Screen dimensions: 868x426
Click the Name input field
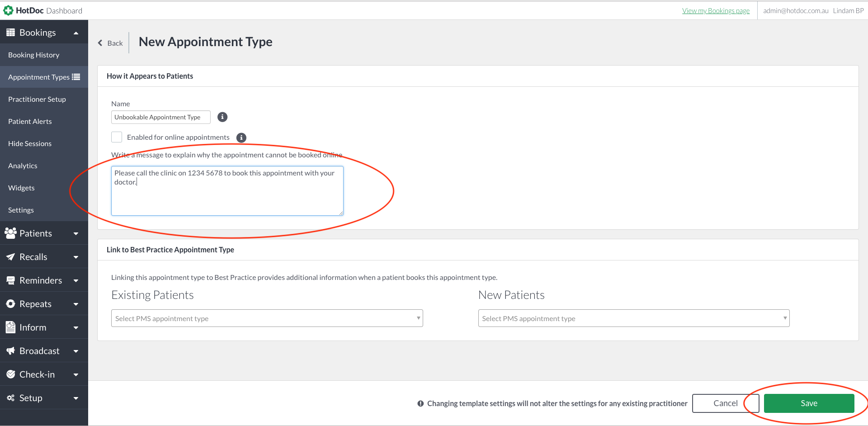click(161, 117)
